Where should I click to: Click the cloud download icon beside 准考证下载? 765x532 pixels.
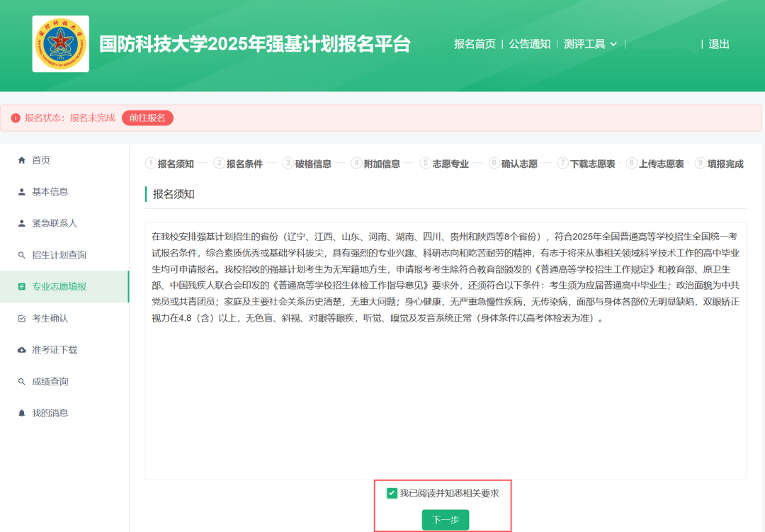pos(21,350)
